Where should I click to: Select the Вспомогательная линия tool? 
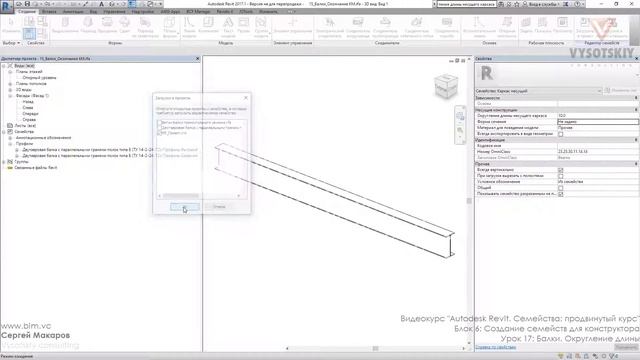tap(479, 27)
